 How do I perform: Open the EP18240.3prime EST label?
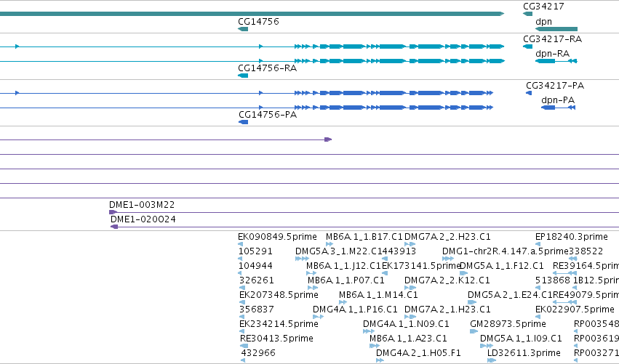[x=571, y=237]
